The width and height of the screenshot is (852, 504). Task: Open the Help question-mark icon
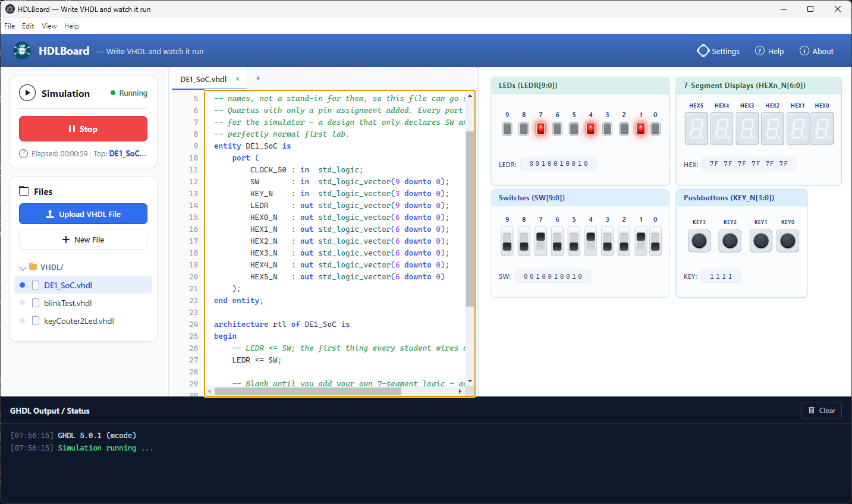tap(760, 51)
